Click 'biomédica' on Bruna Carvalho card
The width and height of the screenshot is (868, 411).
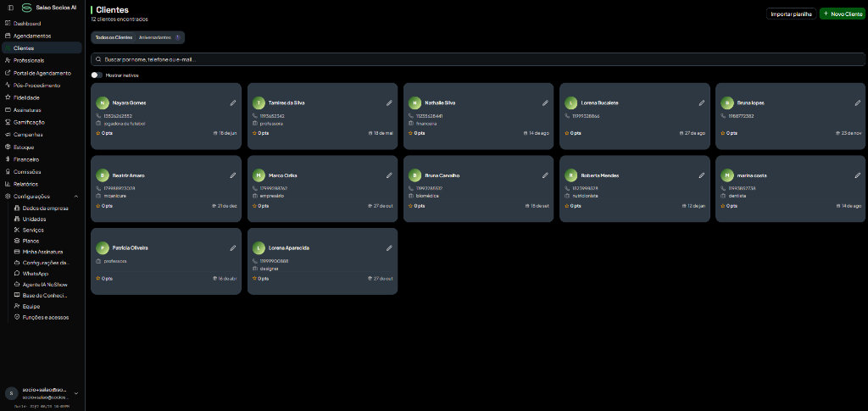point(427,197)
